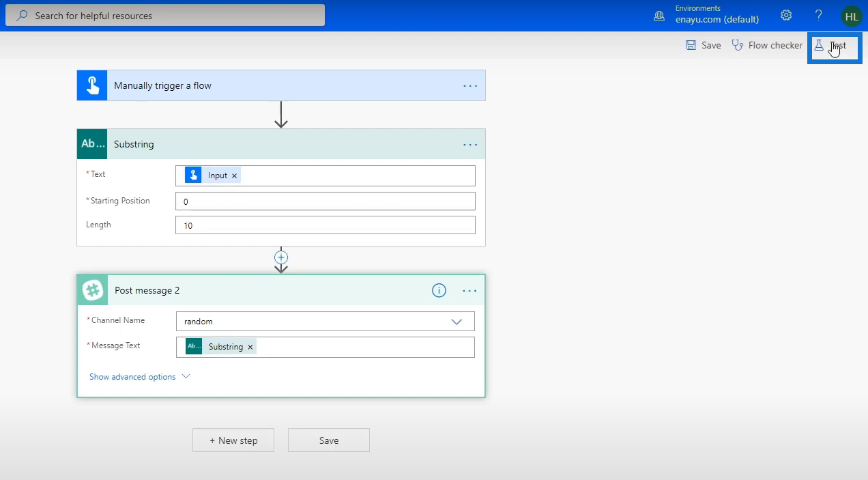
Task: Select the Manually trigger a flow title
Action: click(162, 85)
